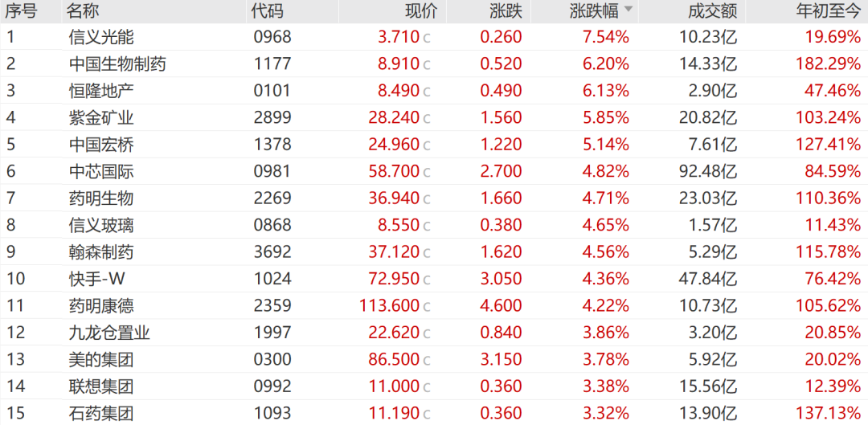Click the 代码 column header
The height and width of the screenshot is (425, 868).
(268, 10)
